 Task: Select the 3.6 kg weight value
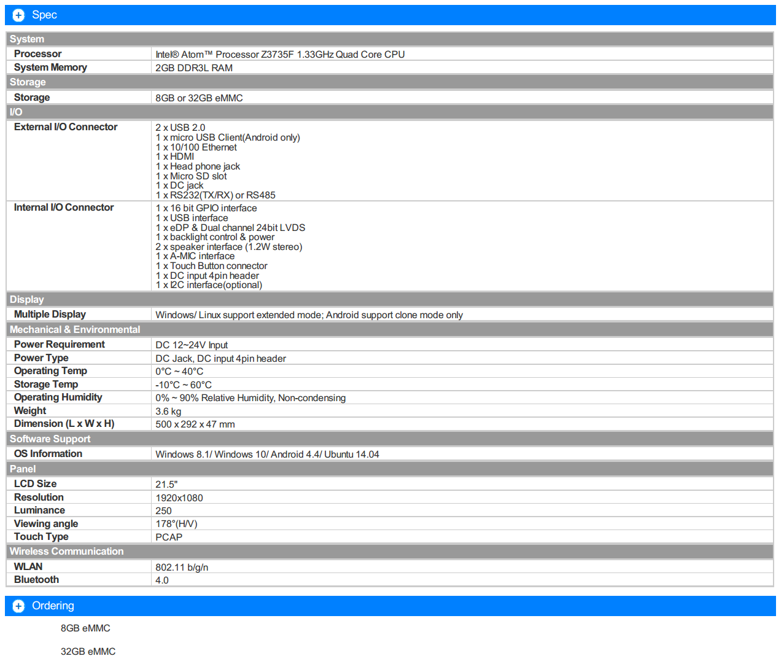point(168,412)
